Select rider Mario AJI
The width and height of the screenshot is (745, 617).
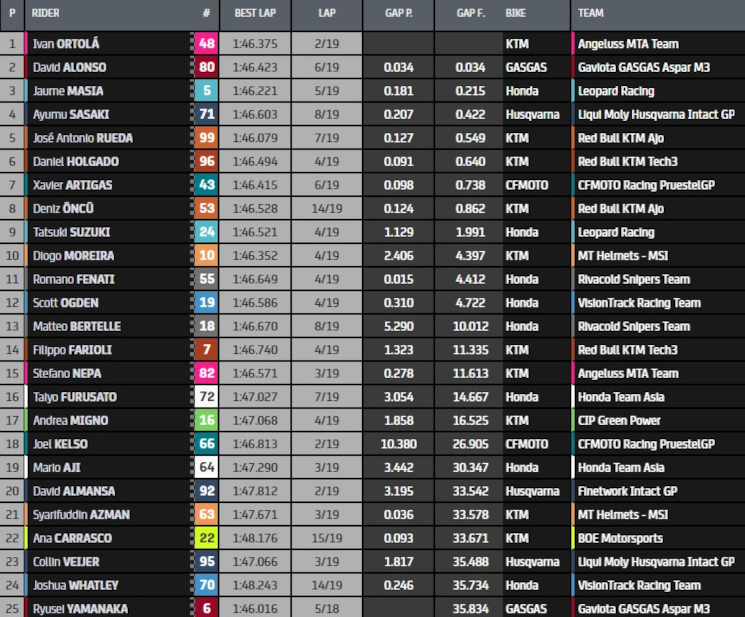point(57,468)
